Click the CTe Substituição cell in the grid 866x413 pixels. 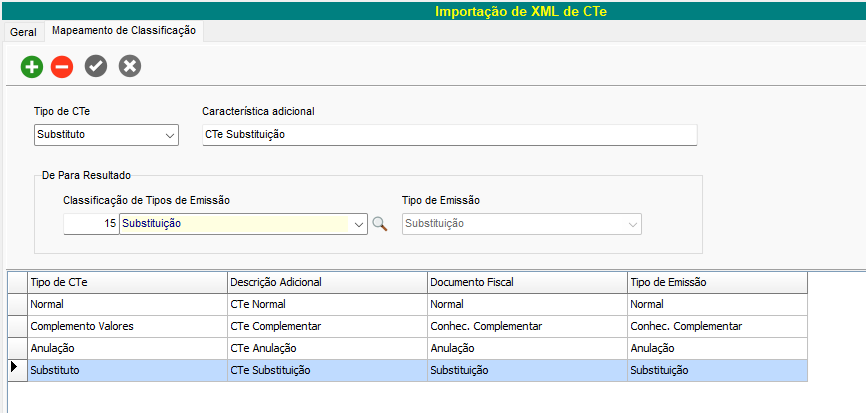click(x=327, y=370)
